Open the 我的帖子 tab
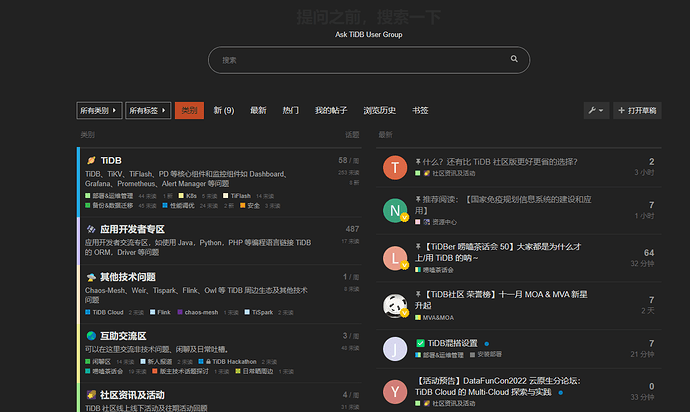Viewport: 690px width, 412px height. (x=331, y=110)
